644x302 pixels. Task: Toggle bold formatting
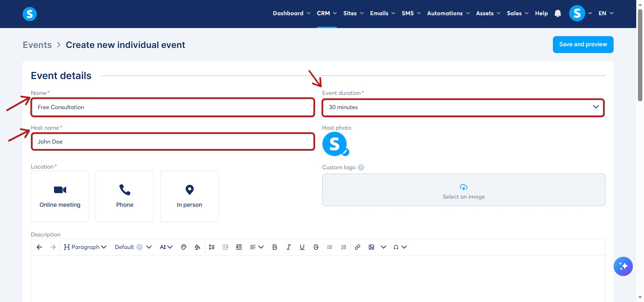275,247
